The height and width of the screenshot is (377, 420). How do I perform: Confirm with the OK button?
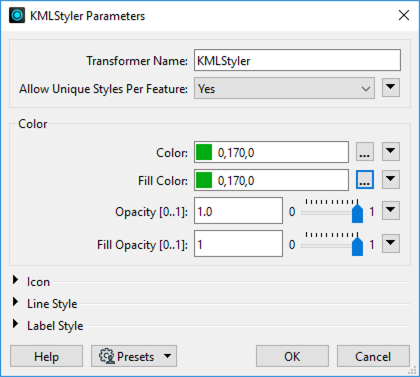point(292,356)
